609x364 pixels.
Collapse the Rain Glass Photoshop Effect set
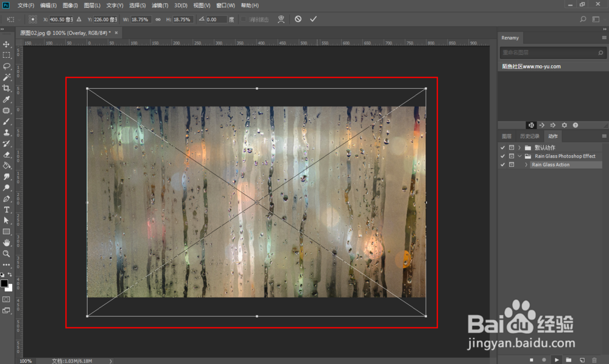519,156
